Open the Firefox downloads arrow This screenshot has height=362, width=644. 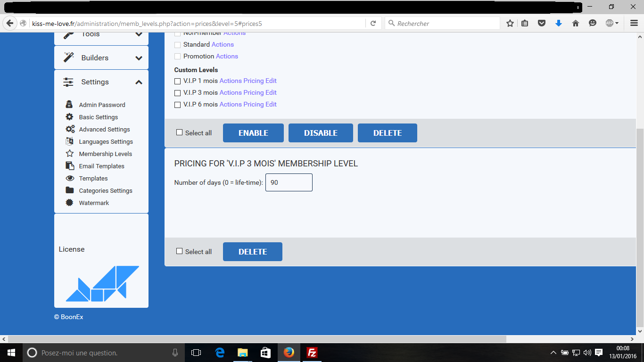559,23
